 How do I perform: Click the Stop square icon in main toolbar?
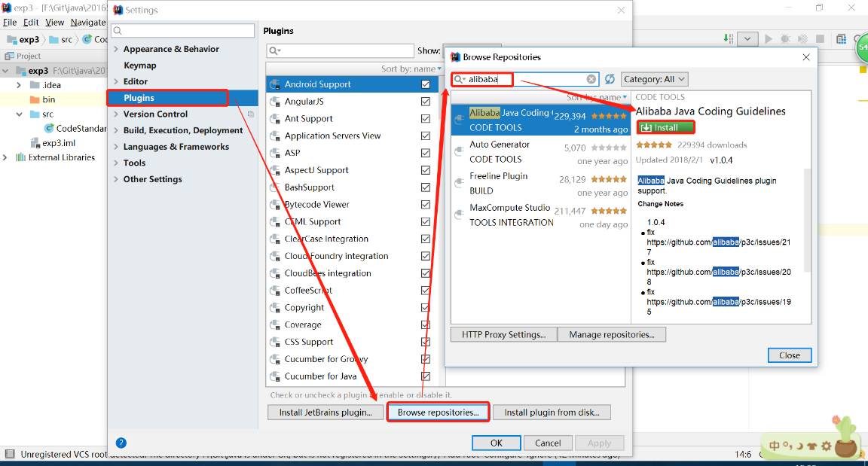click(821, 38)
